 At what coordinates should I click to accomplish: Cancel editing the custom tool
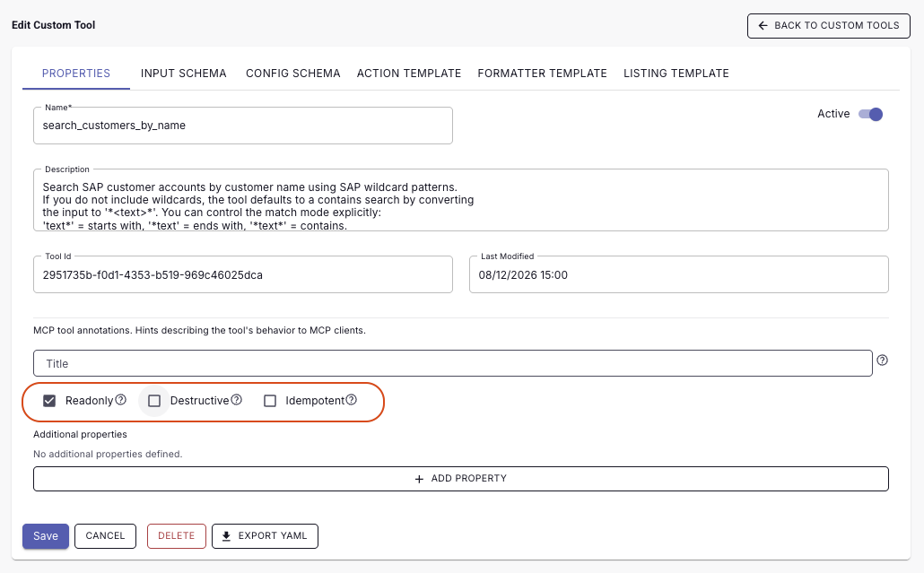coord(106,536)
